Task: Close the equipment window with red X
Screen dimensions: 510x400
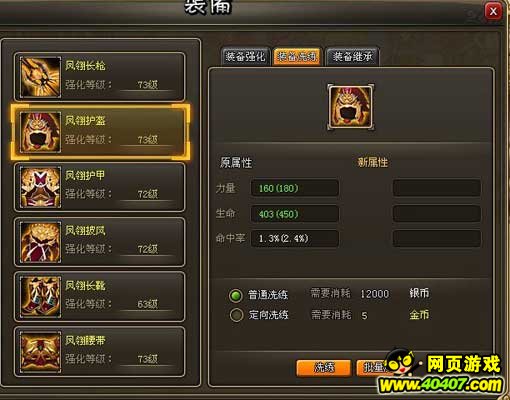Action: [493, 11]
